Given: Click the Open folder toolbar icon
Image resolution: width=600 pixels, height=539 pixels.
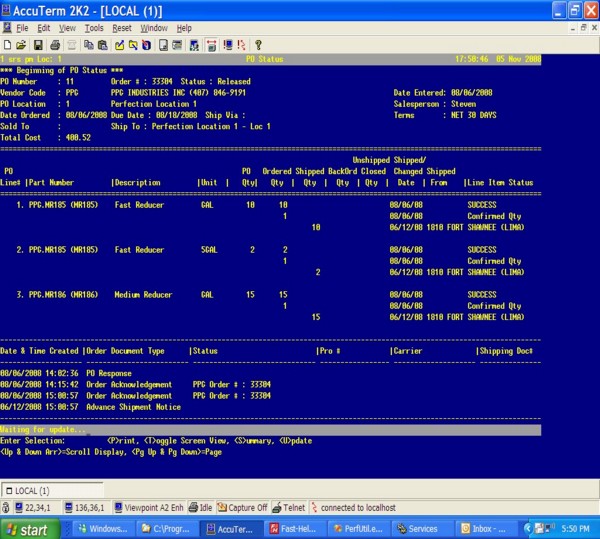Looking at the screenshot, I should click(x=21, y=45).
